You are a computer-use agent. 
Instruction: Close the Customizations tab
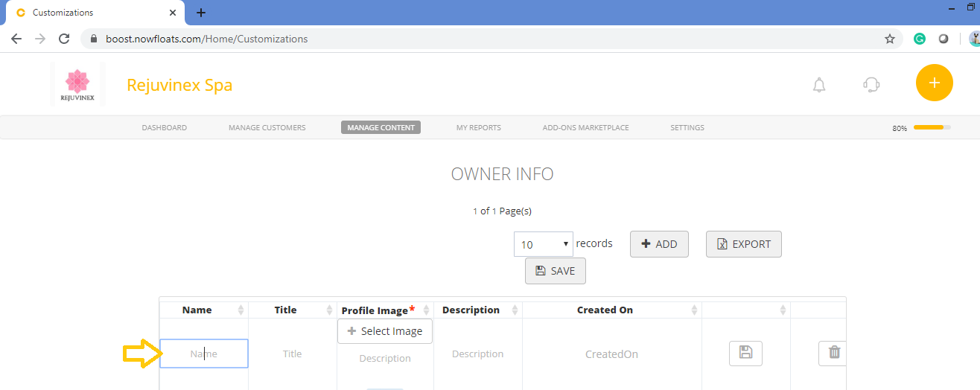[173, 13]
